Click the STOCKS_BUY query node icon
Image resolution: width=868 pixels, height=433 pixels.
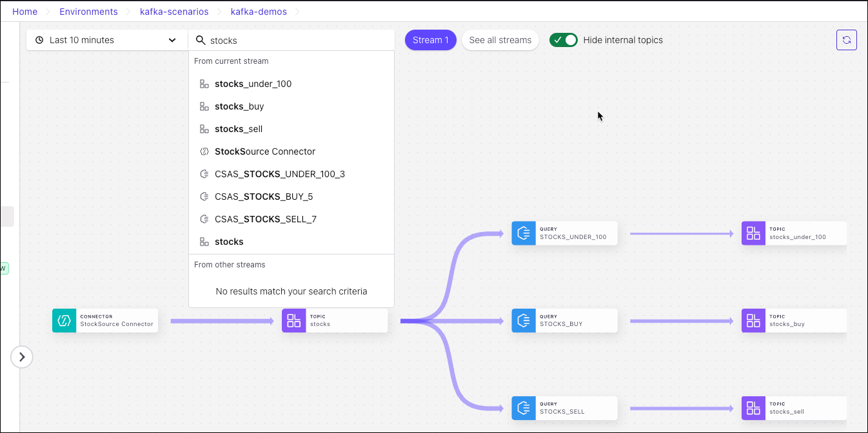click(x=524, y=321)
